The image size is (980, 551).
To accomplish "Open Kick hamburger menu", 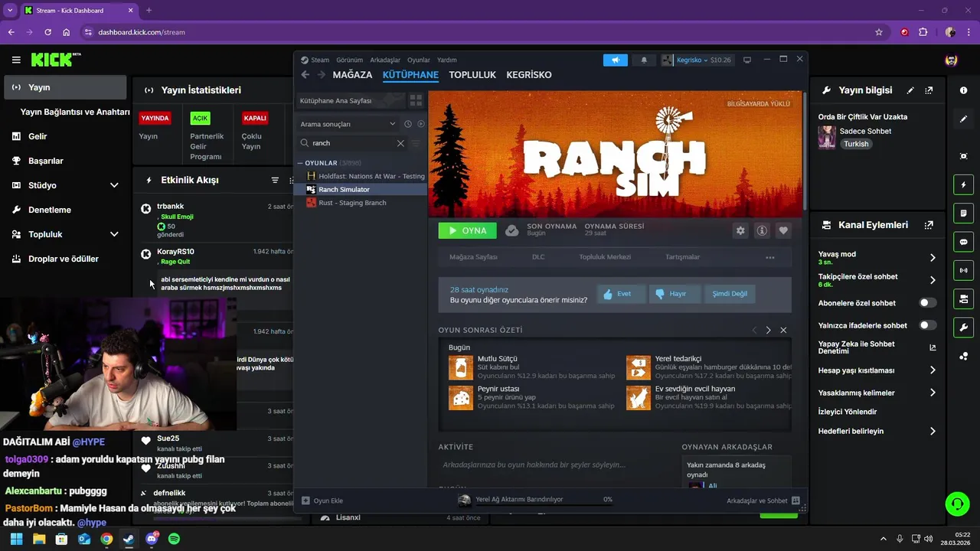I will (x=16, y=60).
